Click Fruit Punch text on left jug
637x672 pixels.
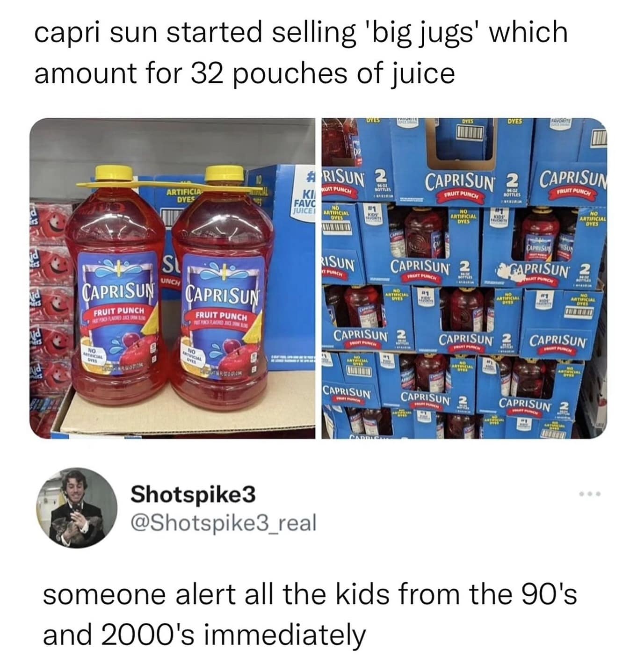119,311
